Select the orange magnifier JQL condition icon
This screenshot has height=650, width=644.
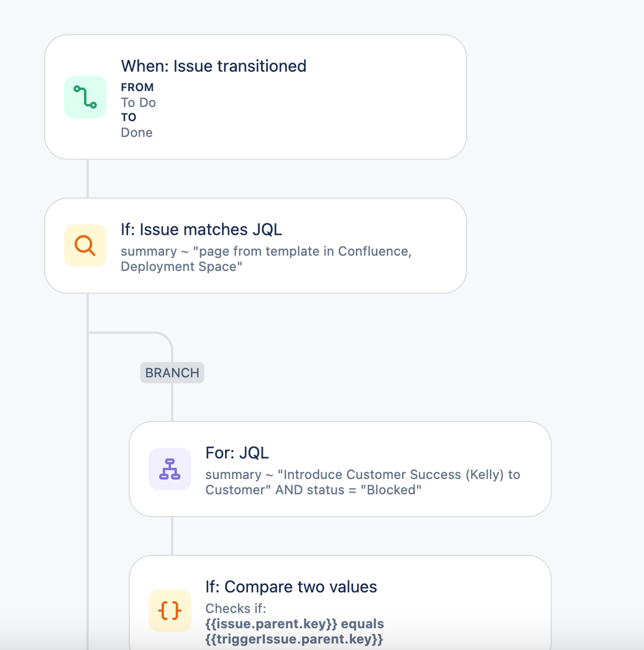click(85, 245)
